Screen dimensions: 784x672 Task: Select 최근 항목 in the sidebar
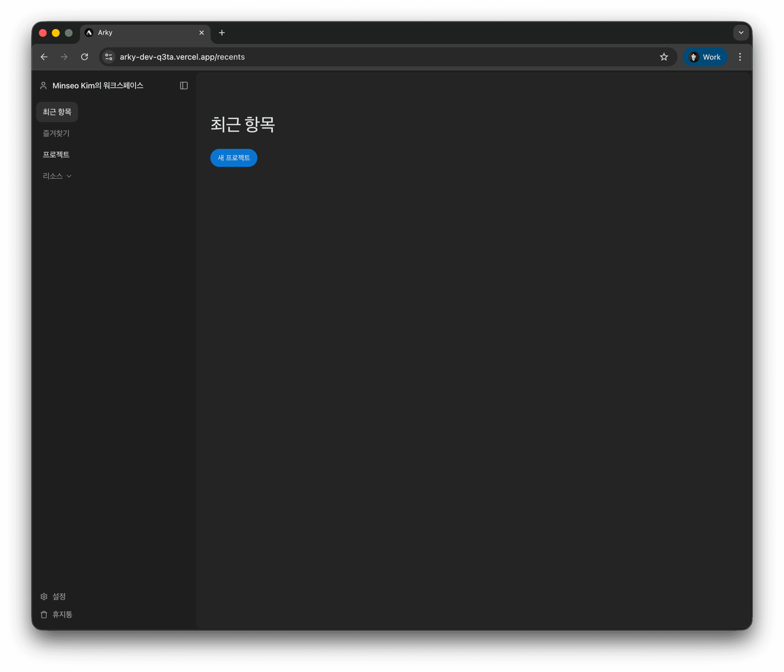click(x=57, y=112)
